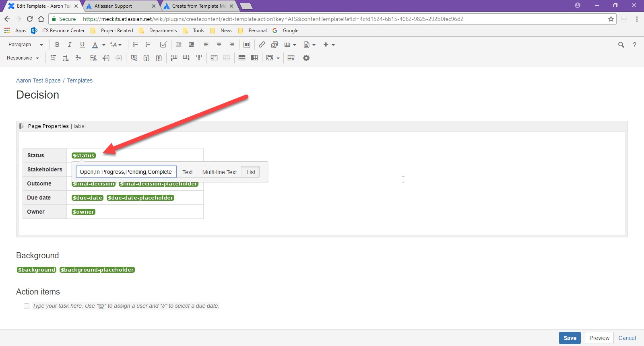The width and height of the screenshot is (644, 346).
Task: Insert a bullet list
Action: tap(136, 45)
